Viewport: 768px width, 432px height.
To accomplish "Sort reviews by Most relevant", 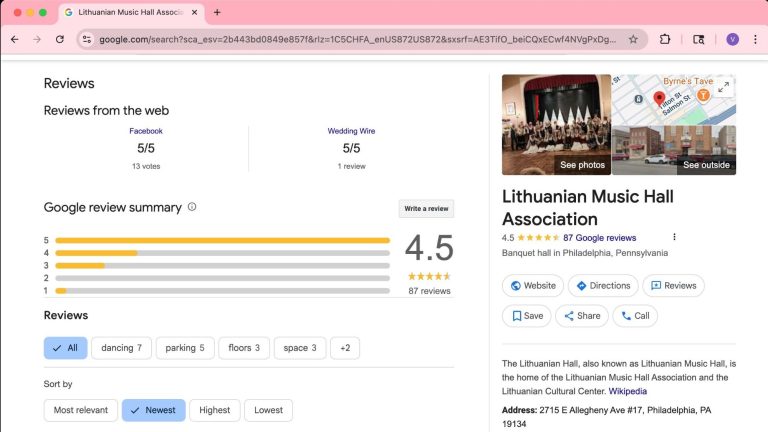I will 81,410.
